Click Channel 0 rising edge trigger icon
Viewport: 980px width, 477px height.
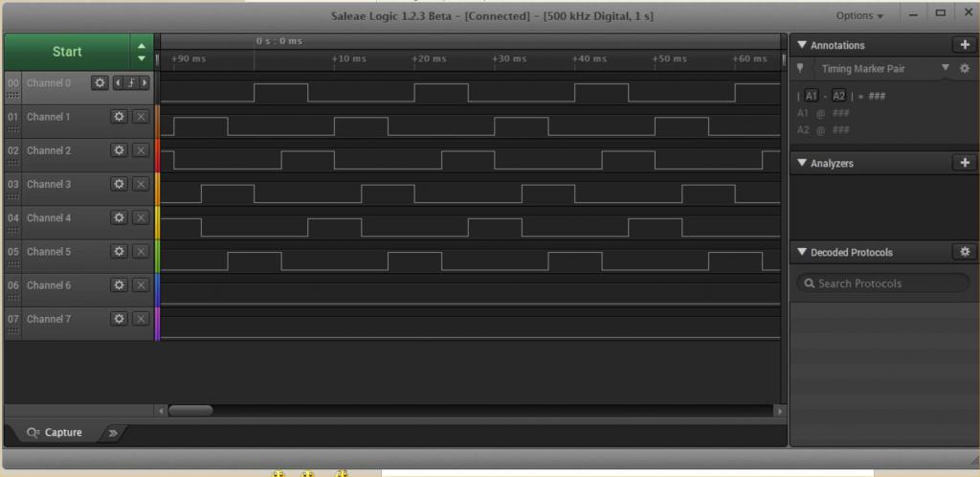[x=131, y=83]
